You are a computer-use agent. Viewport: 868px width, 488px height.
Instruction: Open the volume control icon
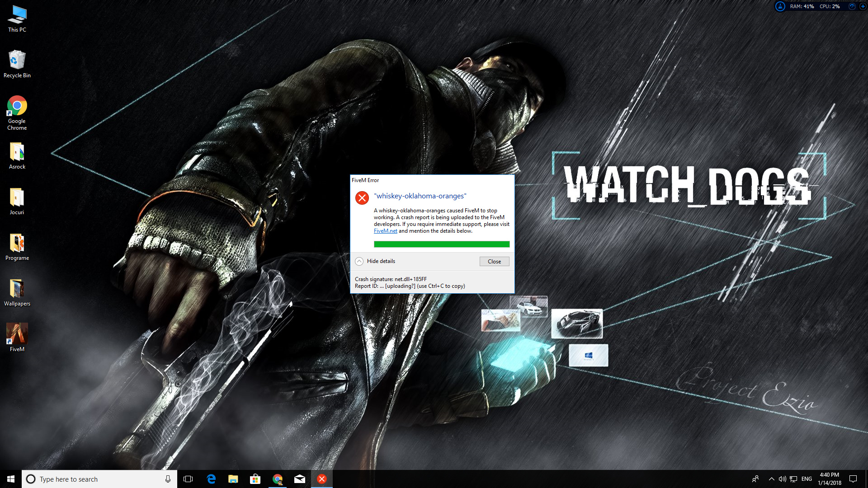pos(782,479)
